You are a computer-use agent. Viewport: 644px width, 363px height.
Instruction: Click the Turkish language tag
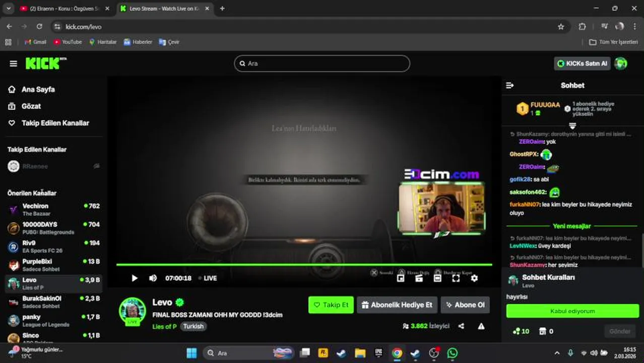[x=193, y=326]
